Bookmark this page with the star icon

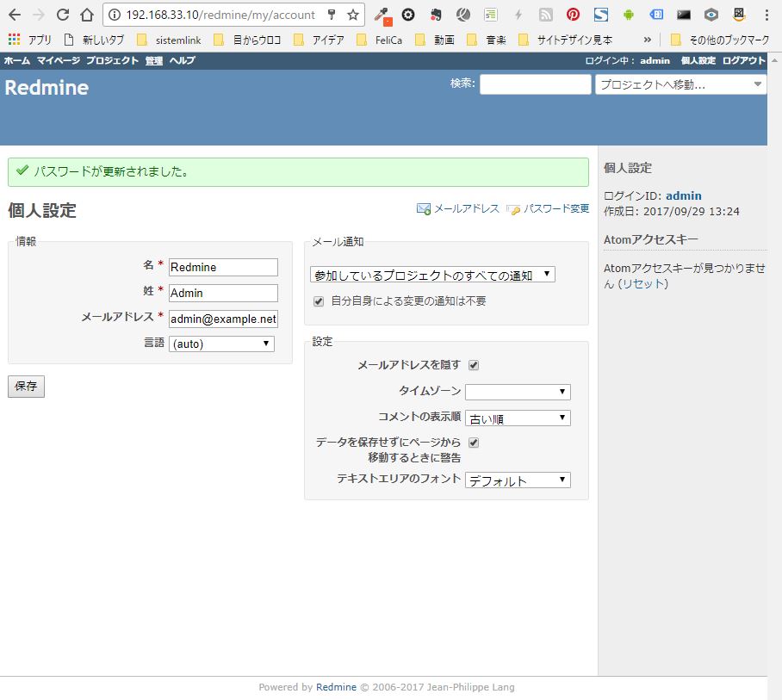[353, 15]
